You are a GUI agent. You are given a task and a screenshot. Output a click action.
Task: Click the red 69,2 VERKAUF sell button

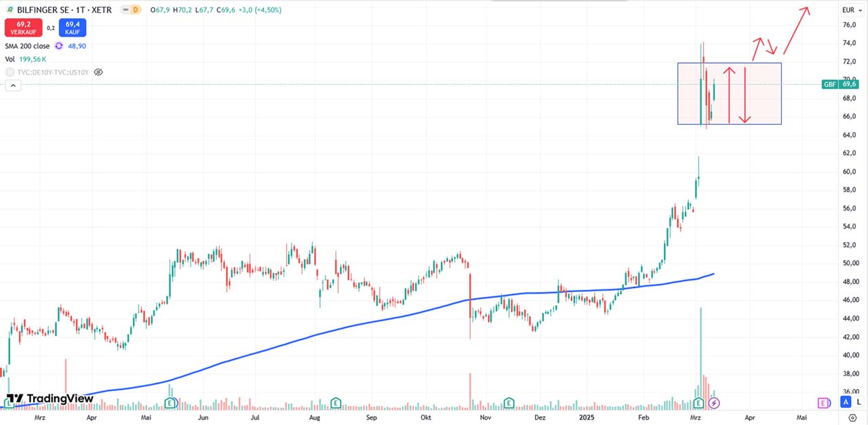pyautogui.click(x=24, y=28)
